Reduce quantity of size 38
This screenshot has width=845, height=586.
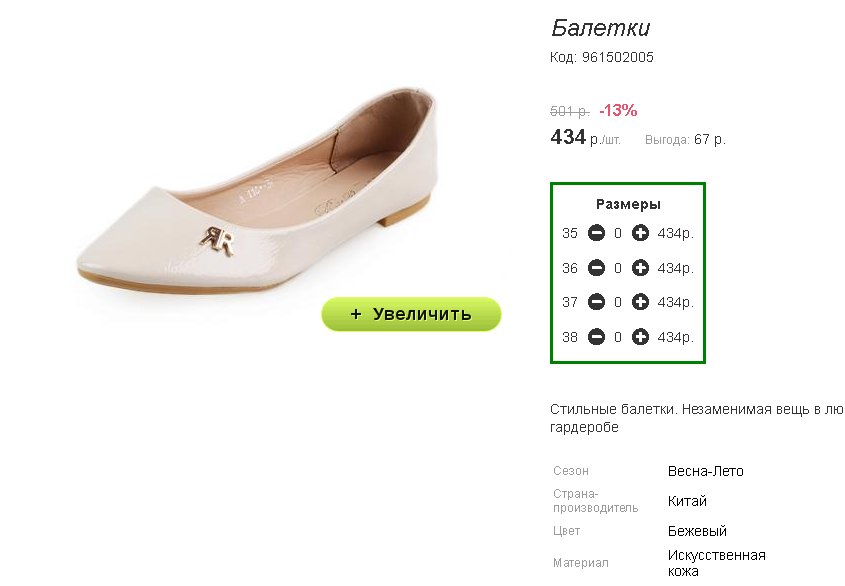tap(596, 337)
